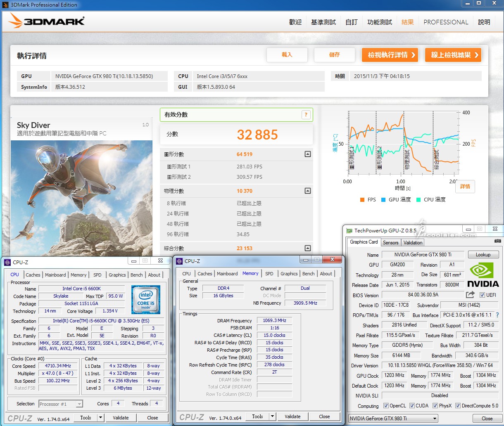This screenshot has height=426, width=504.
Task: Toggle the DirectCompute 5.0 checkbox
Action: pos(458,406)
